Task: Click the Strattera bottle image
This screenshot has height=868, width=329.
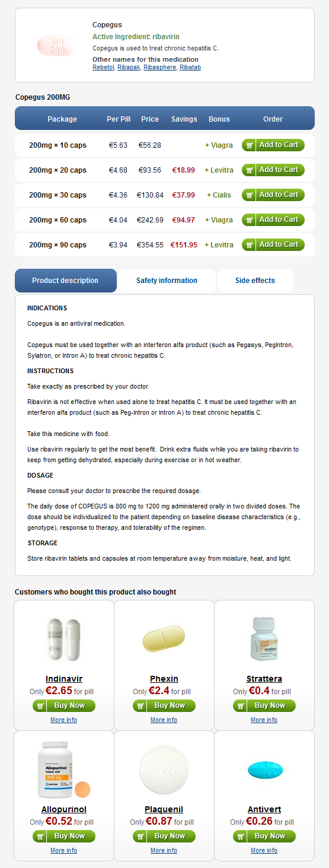Action: click(264, 640)
